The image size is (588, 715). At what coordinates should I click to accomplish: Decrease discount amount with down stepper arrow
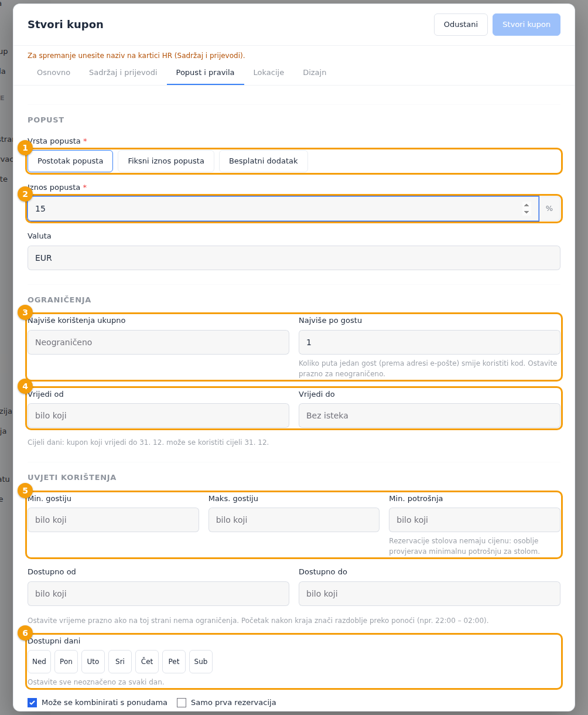[x=527, y=212]
